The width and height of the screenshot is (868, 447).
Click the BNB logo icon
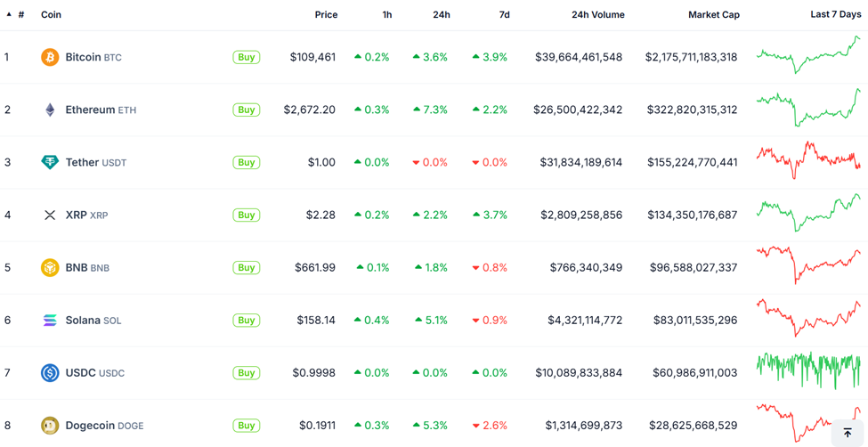pos(50,267)
